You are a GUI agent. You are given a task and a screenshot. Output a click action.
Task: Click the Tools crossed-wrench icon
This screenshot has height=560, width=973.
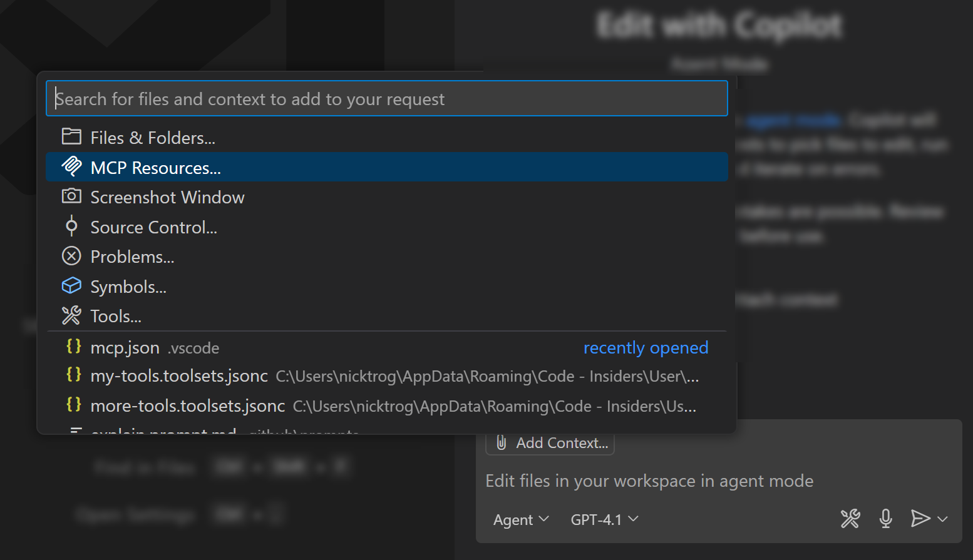point(71,315)
